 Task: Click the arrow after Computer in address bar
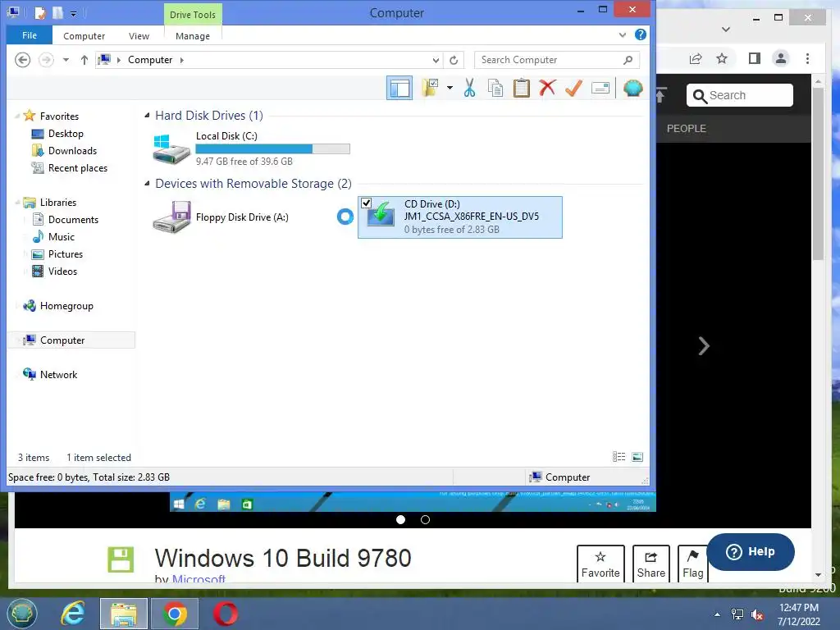click(181, 60)
